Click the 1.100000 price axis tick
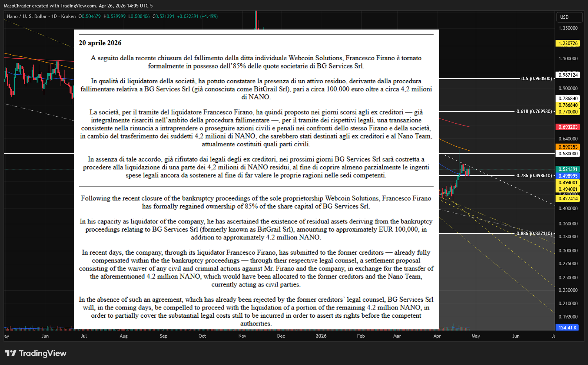 click(x=568, y=59)
